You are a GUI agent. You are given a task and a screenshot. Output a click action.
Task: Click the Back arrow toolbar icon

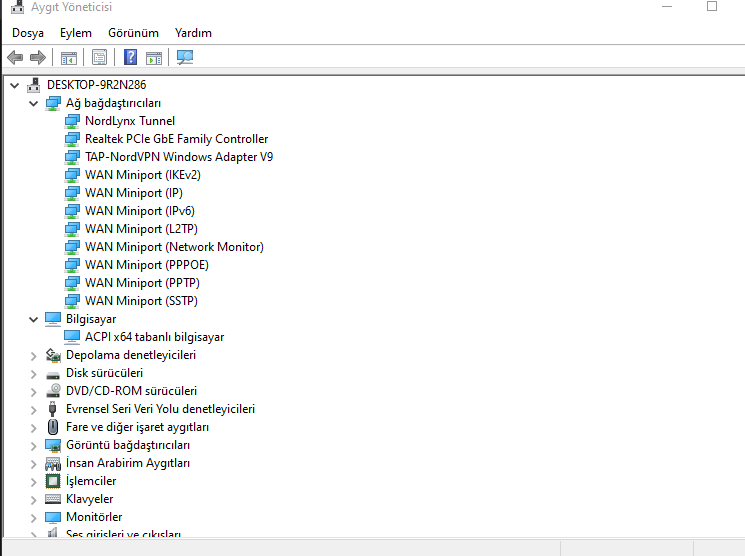click(15, 58)
